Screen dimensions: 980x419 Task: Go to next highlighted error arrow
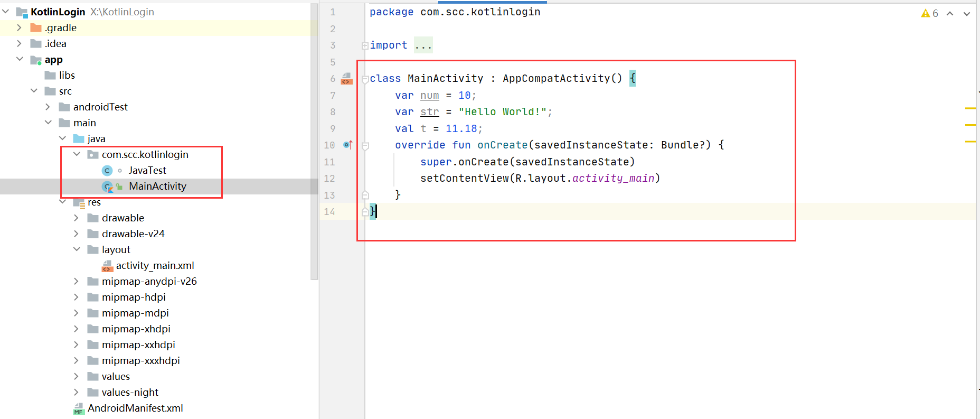click(x=967, y=13)
